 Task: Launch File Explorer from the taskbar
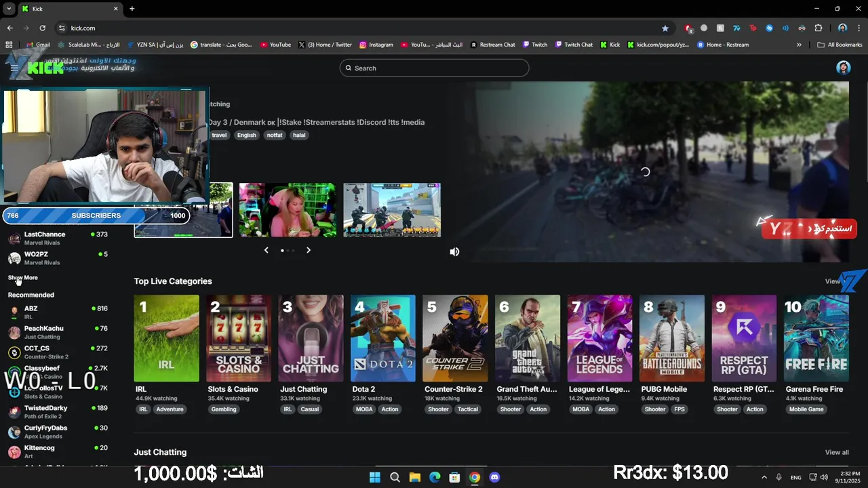coord(414,477)
